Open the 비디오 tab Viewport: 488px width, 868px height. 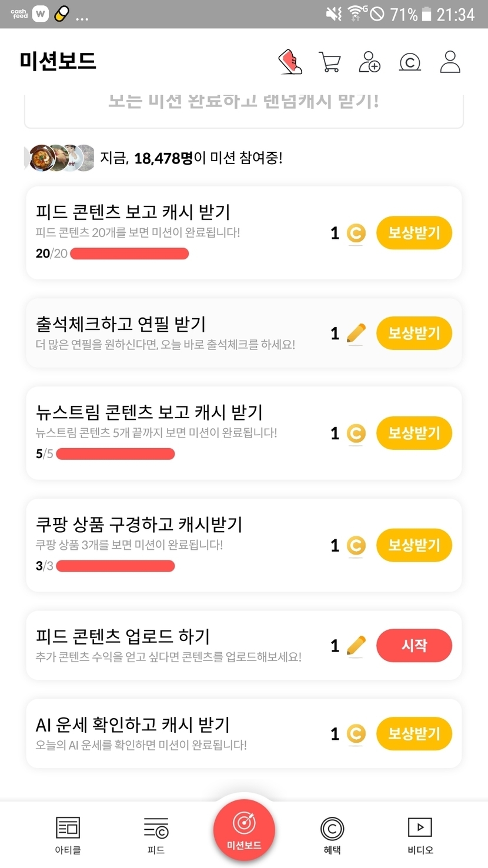coord(420,834)
